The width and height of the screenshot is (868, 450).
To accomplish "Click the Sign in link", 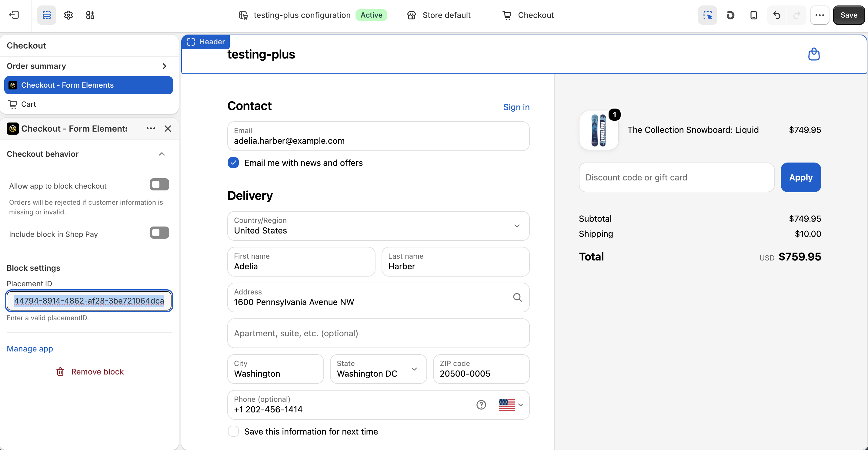I will (516, 107).
